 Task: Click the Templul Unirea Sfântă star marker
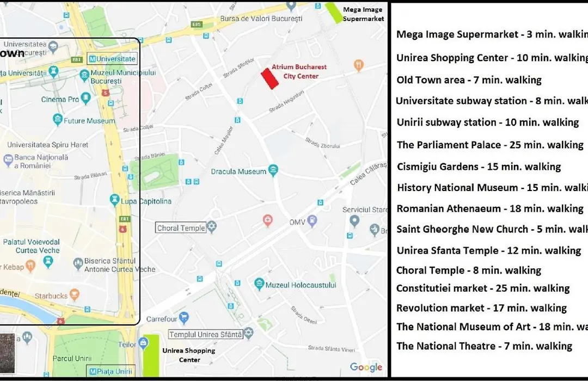[x=249, y=333]
